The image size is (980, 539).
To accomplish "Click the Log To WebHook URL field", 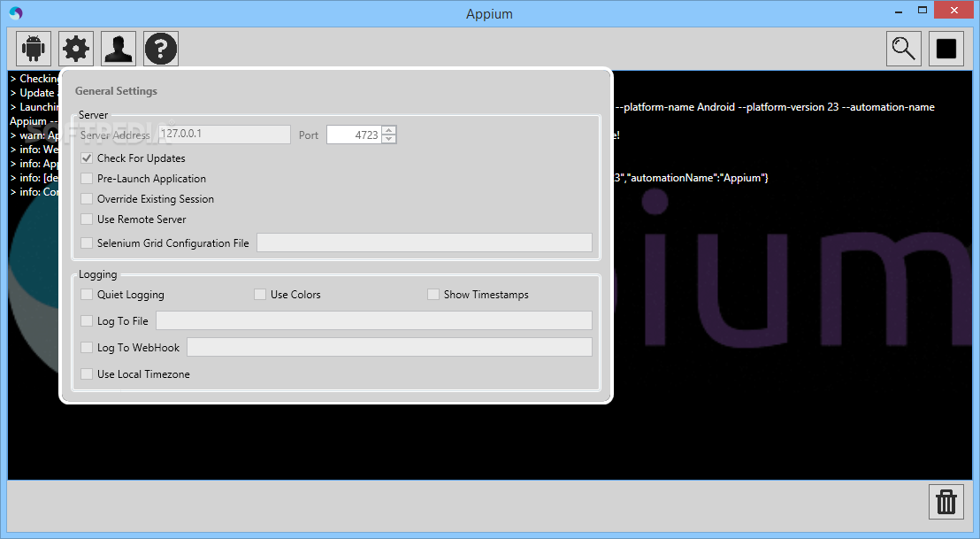I will point(389,347).
